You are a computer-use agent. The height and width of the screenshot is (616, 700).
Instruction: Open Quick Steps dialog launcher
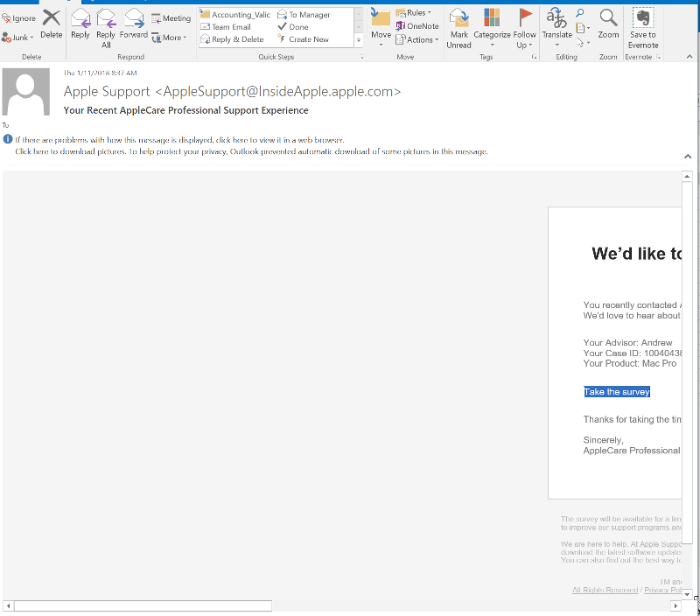[x=361, y=57]
